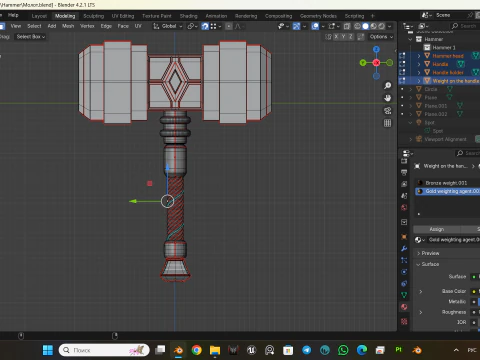Click the outliner Search field
480x360 pixels.
click(464, 26)
